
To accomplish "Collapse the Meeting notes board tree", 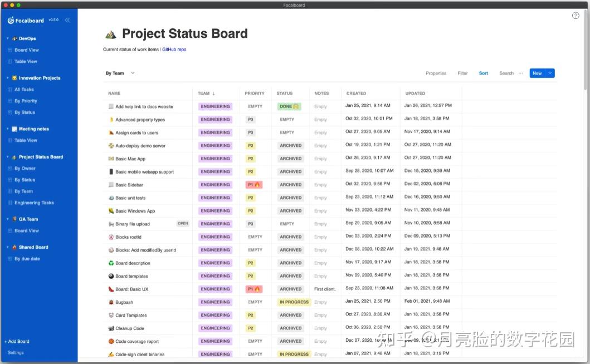I will click(8, 129).
